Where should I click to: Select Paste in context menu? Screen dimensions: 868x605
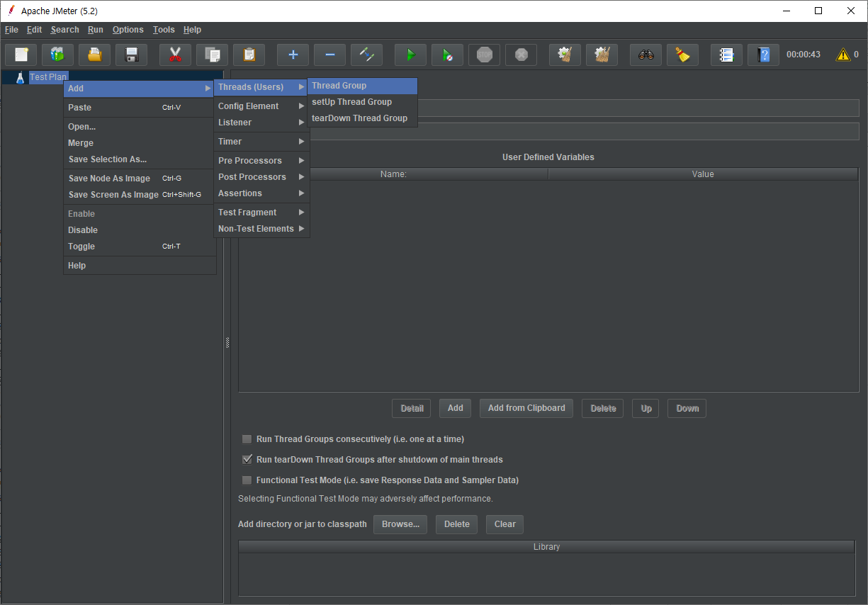(140, 108)
